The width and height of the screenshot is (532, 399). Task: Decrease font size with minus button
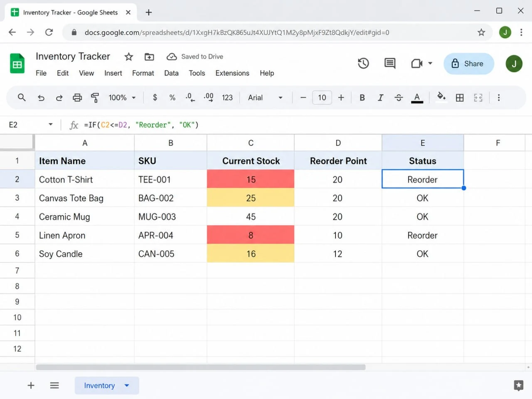[303, 98]
